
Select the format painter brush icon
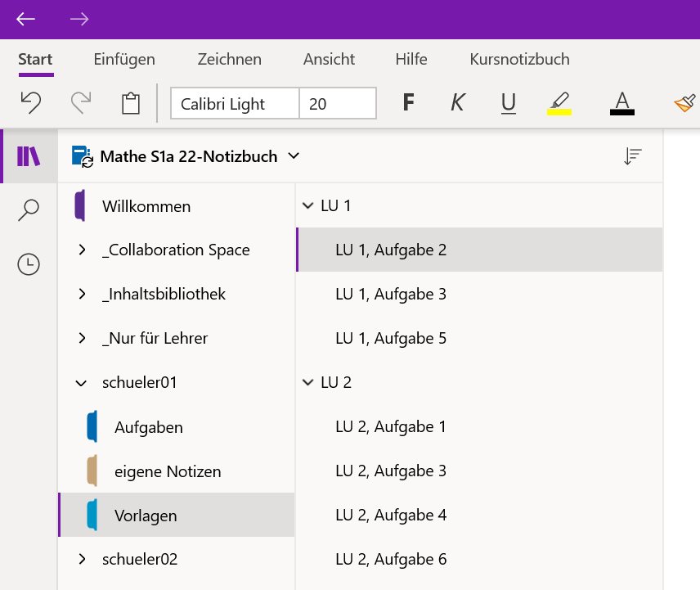coord(684,103)
